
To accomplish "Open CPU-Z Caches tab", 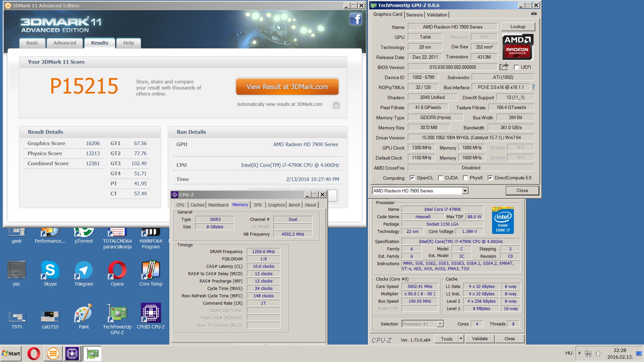I will tap(197, 205).
